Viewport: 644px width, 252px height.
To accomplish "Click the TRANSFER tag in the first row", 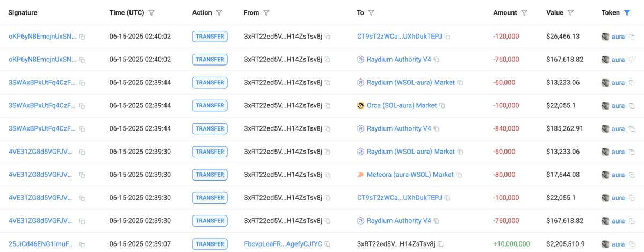I will tap(209, 37).
